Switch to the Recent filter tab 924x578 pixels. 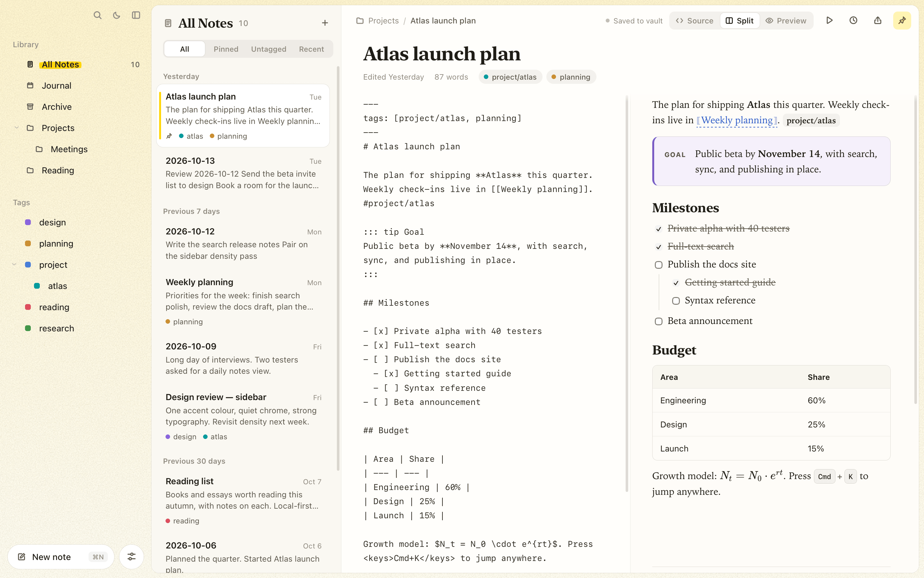311,49
